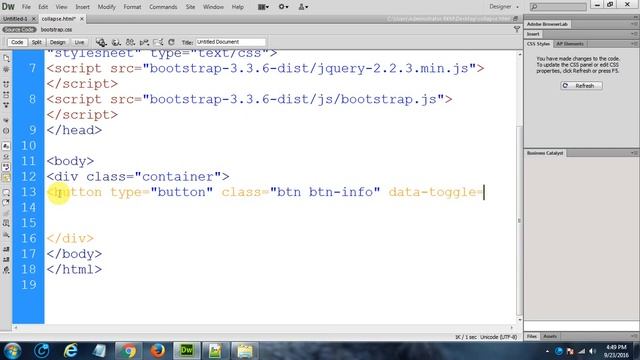Toggle Syntax Error Alerts in info bar
Image resolution: width=640 pixels, height=360 pixels.
tap(6, 178)
